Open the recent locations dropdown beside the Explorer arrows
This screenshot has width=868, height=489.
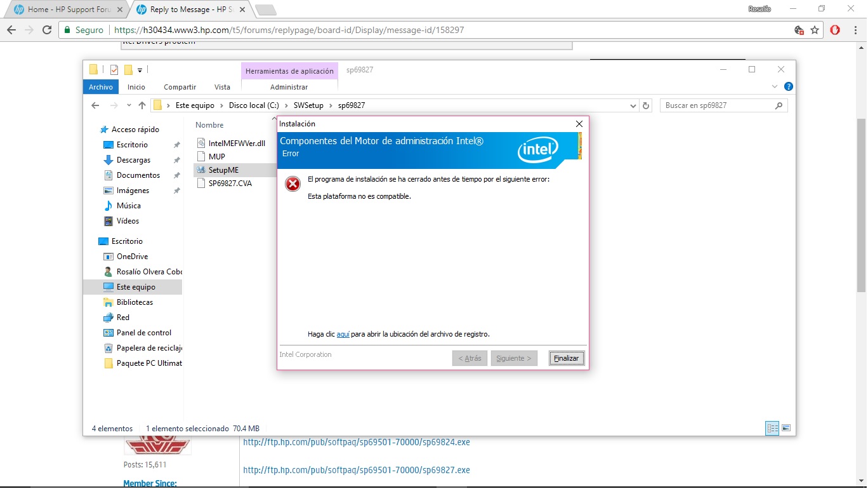[129, 105]
